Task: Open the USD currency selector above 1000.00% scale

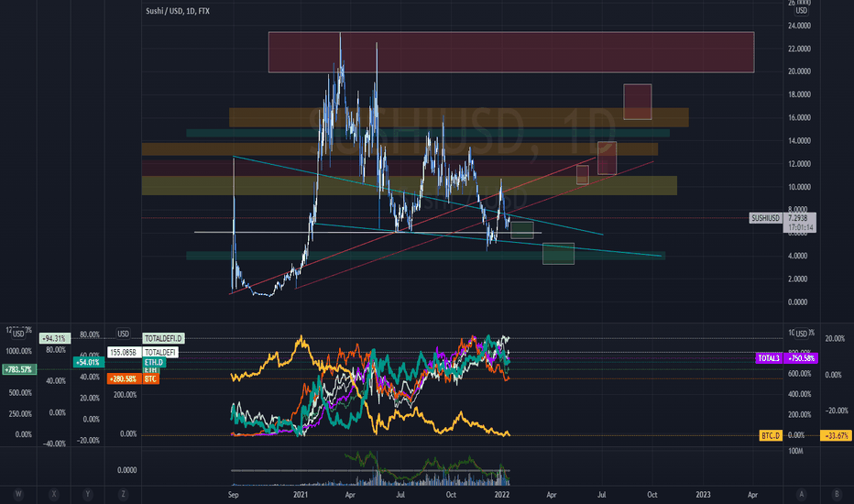Action: tap(18, 334)
